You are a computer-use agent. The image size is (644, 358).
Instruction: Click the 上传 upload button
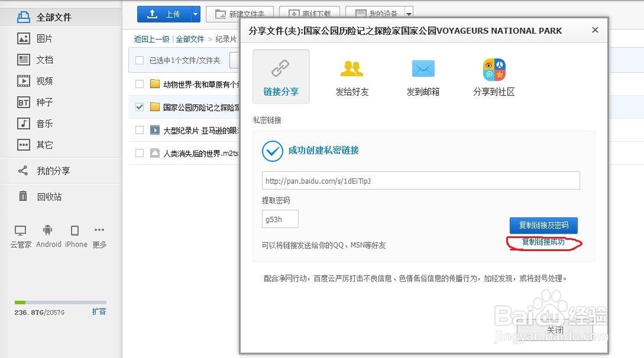pos(164,14)
